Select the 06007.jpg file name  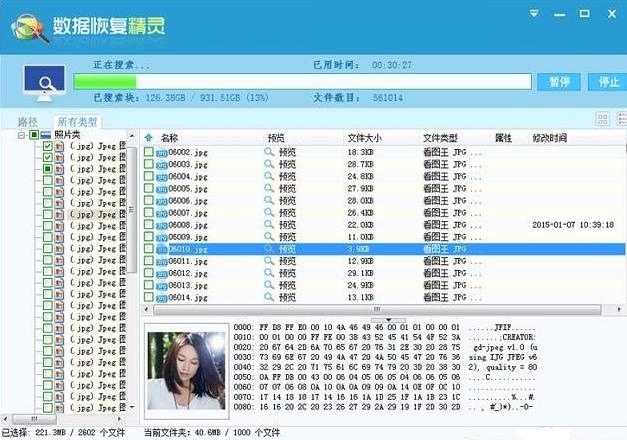(188, 213)
